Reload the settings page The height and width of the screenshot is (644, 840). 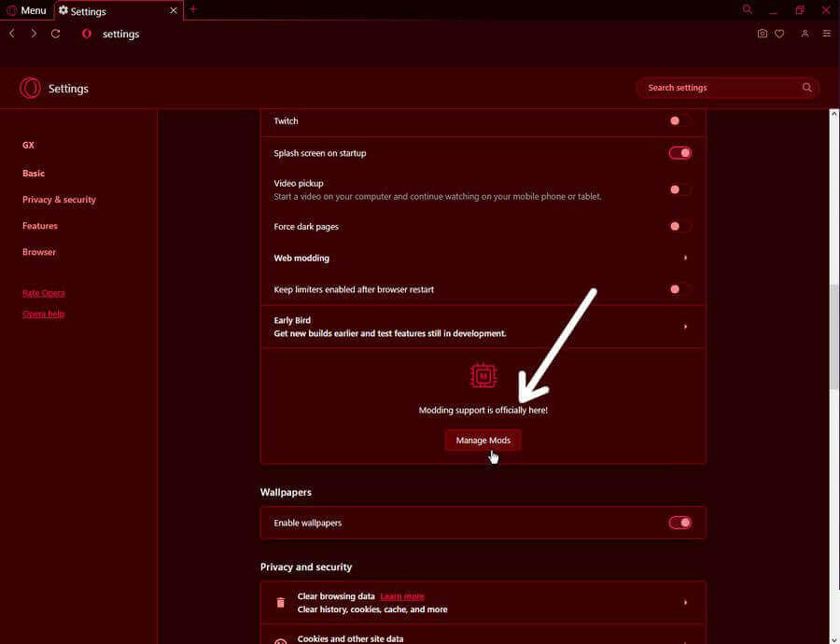click(x=55, y=34)
